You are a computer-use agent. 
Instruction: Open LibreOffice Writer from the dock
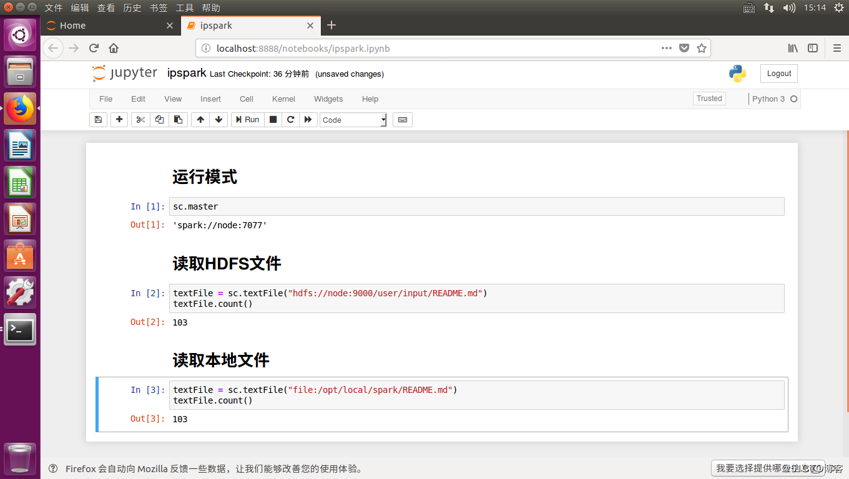point(20,145)
